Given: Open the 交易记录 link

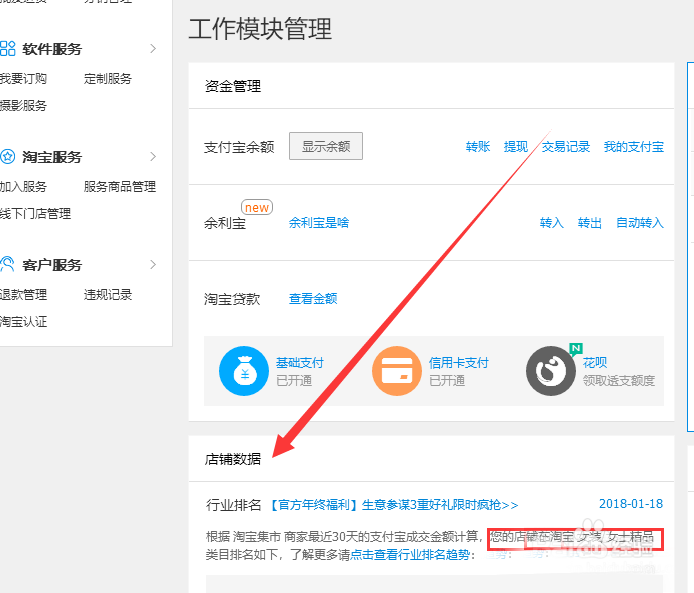Looking at the screenshot, I should pyautogui.click(x=566, y=146).
